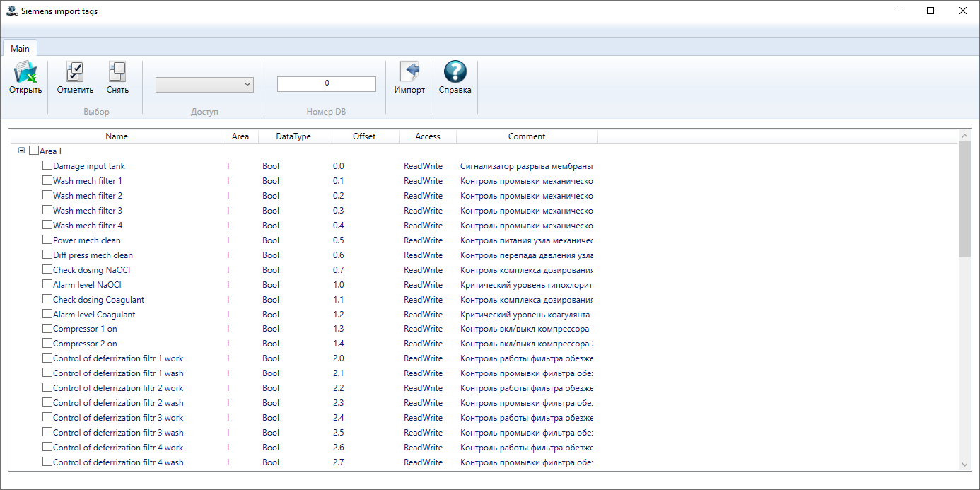Tick the Power mech clean checkbox
This screenshot has height=490, width=980.
47,240
